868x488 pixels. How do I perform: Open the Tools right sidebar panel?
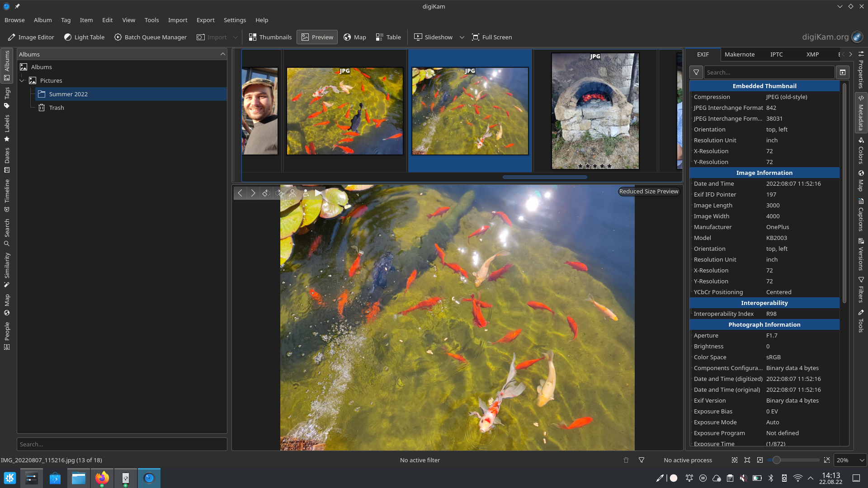[861, 321]
